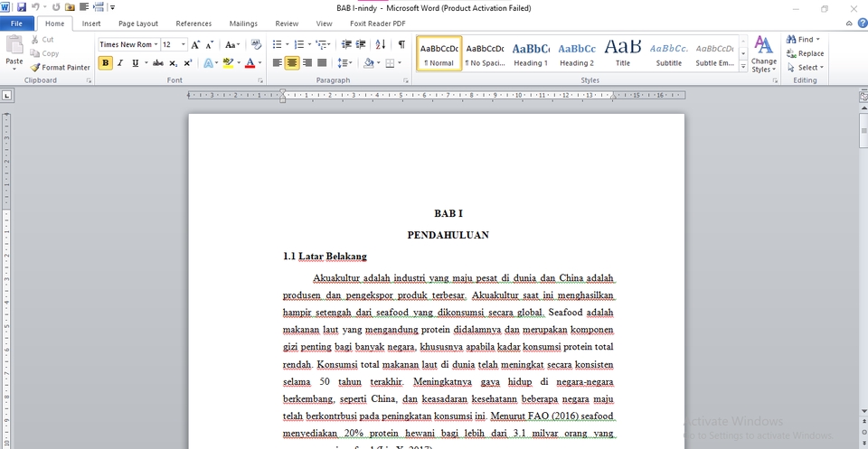Open the Change Styles menu
Viewport: 868px width, 449px height.
tap(764, 54)
